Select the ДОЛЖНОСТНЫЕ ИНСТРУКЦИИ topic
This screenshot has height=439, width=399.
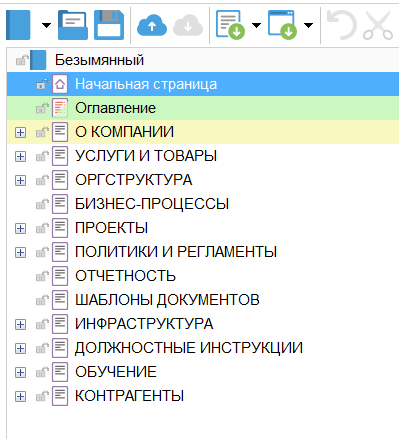click(189, 348)
